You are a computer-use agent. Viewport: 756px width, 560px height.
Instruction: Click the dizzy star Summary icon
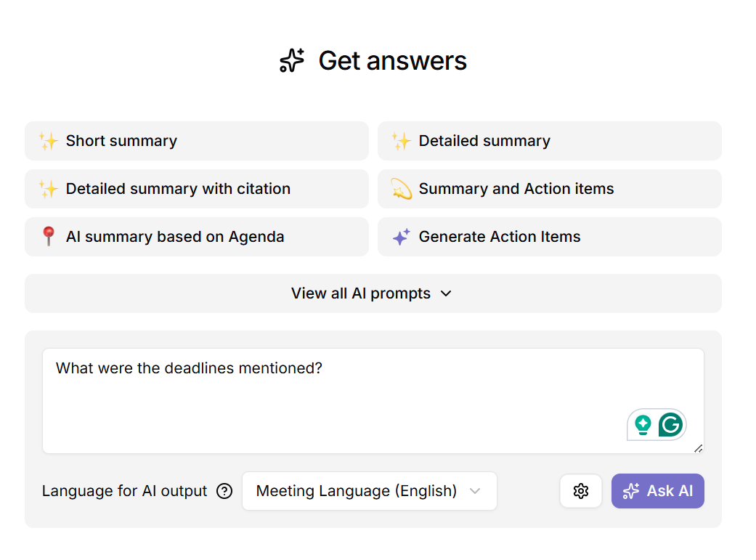(401, 189)
